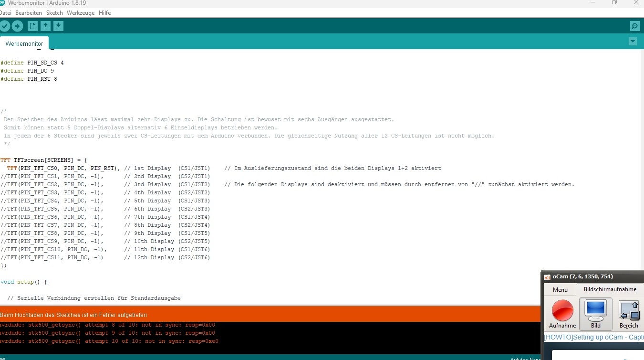Open the Serial Monitor magnifier icon
Screen dimensions: 644x360
pos(634,26)
